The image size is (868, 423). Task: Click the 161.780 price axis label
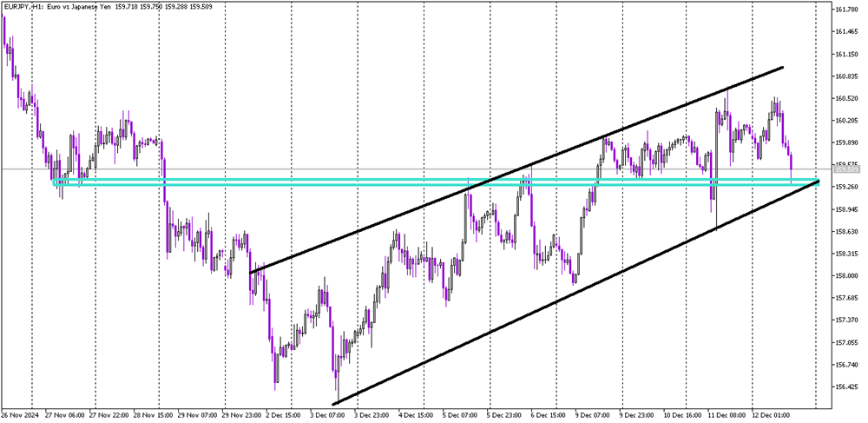click(847, 10)
